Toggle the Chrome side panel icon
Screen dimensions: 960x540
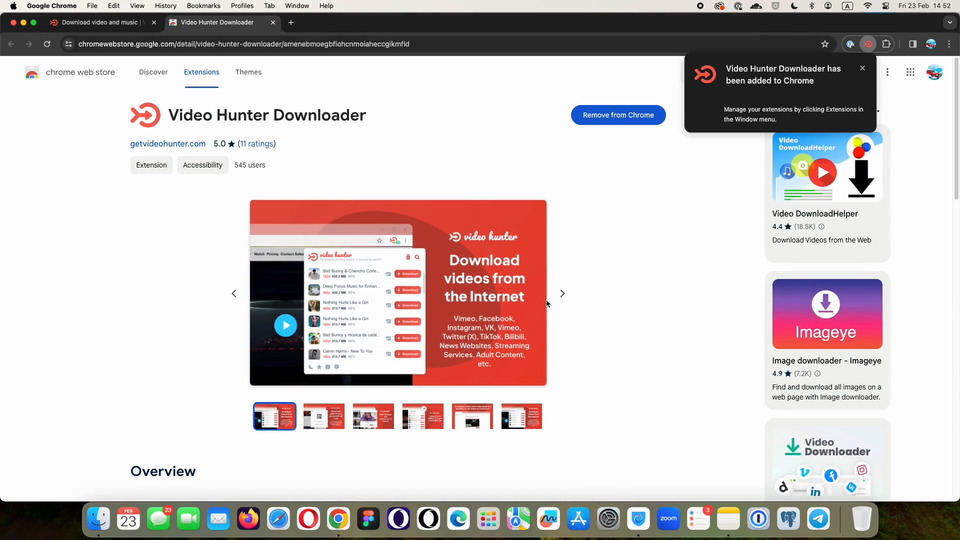pos(913,44)
